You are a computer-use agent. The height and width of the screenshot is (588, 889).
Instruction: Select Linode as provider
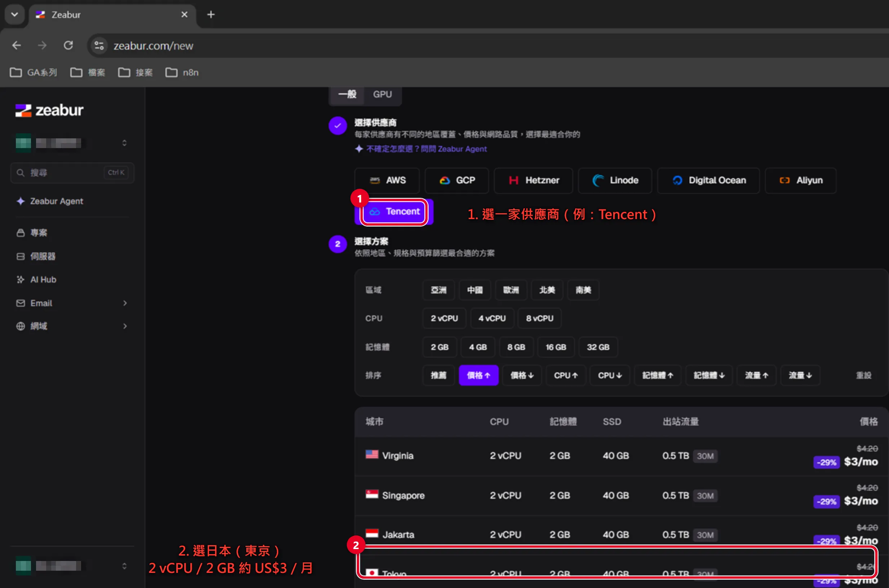coord(615,181)
